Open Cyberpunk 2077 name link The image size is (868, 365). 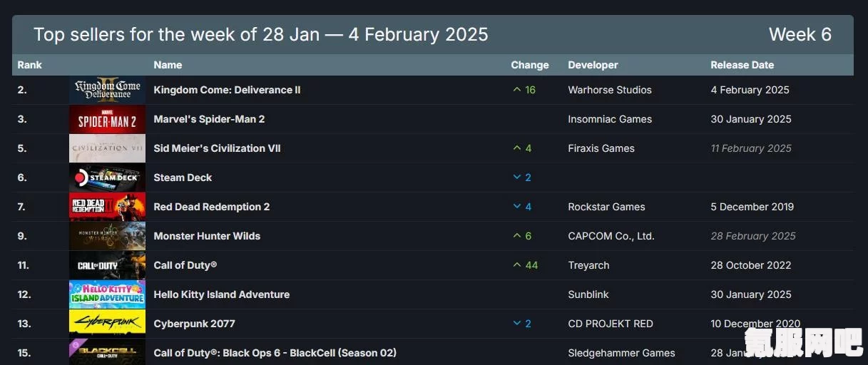(194, 324)
